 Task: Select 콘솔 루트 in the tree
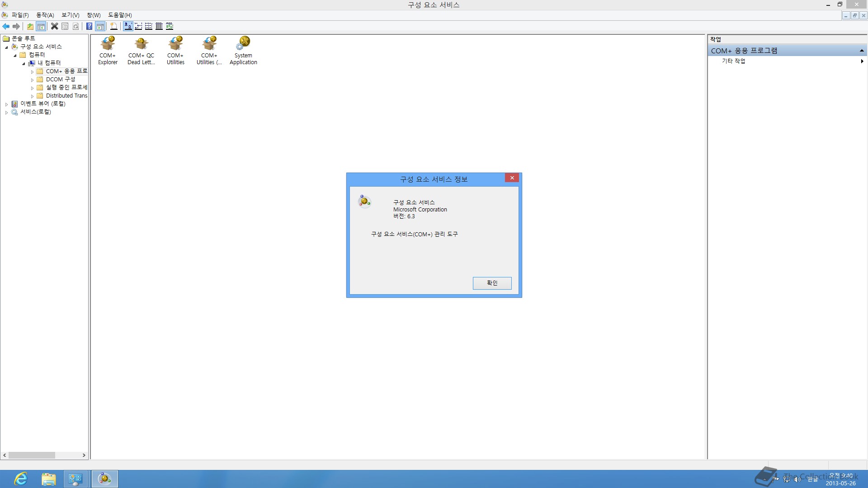tap(23, 38)
